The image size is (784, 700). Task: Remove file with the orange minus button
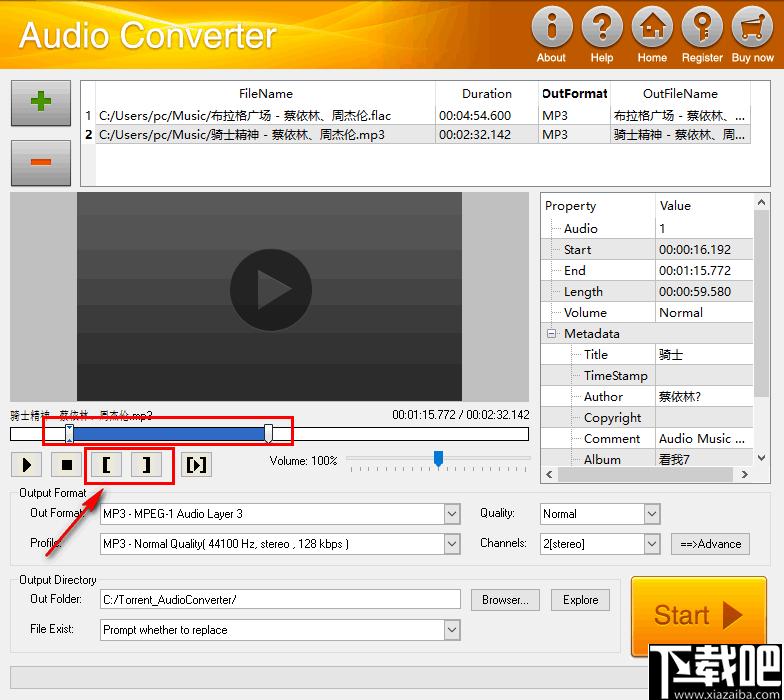click(x=41, y=162)
